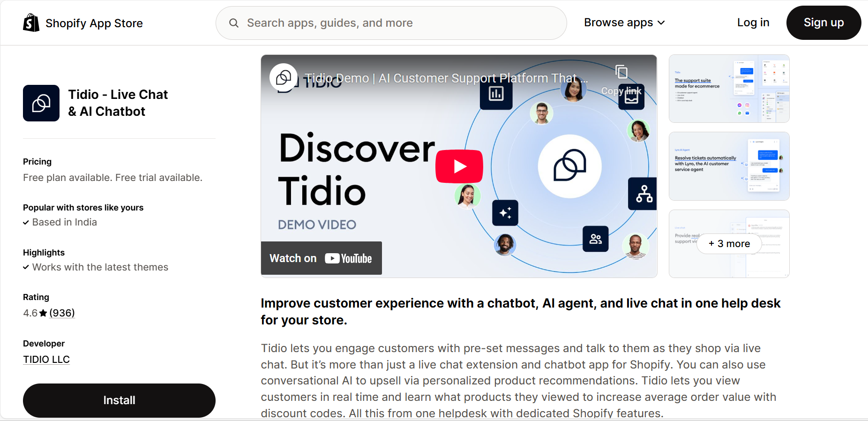Click the search magnifier icon
Image resolution: width=868 pixels, height=421 pixels.
(233, 23)
